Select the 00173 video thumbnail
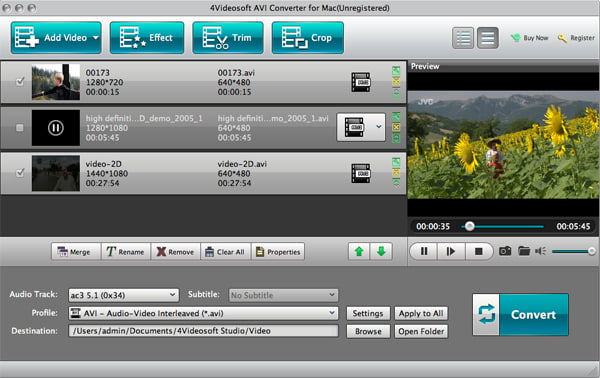The width and height of the screenshot is (600, 378). coord(56,82)
